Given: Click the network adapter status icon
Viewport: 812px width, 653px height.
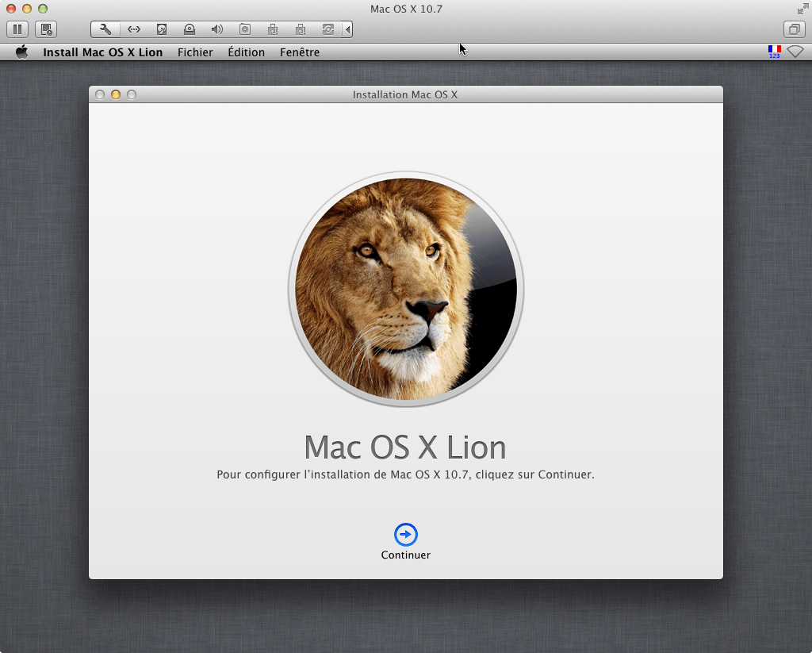Looking at the screenshot, I should click(x=134, y=29).
